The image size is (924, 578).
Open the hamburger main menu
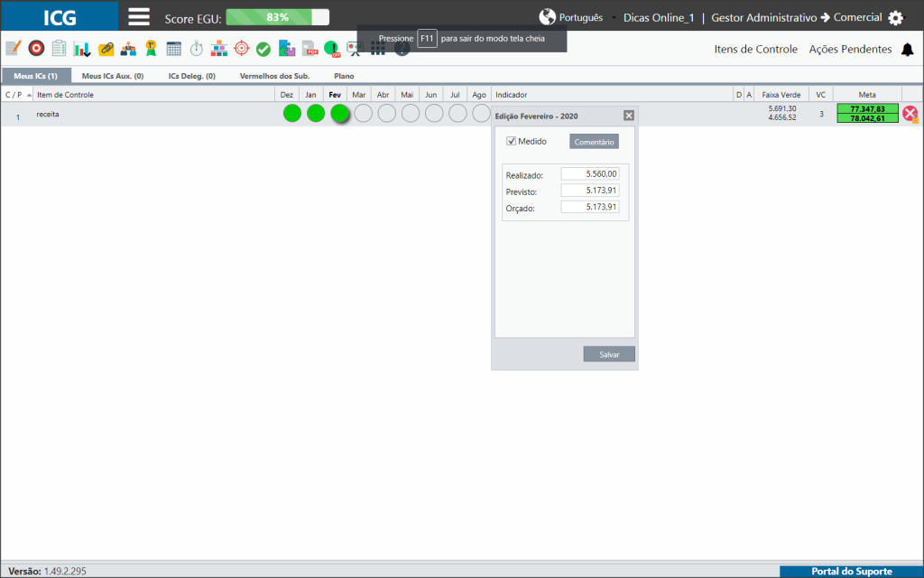coord(139,16)
